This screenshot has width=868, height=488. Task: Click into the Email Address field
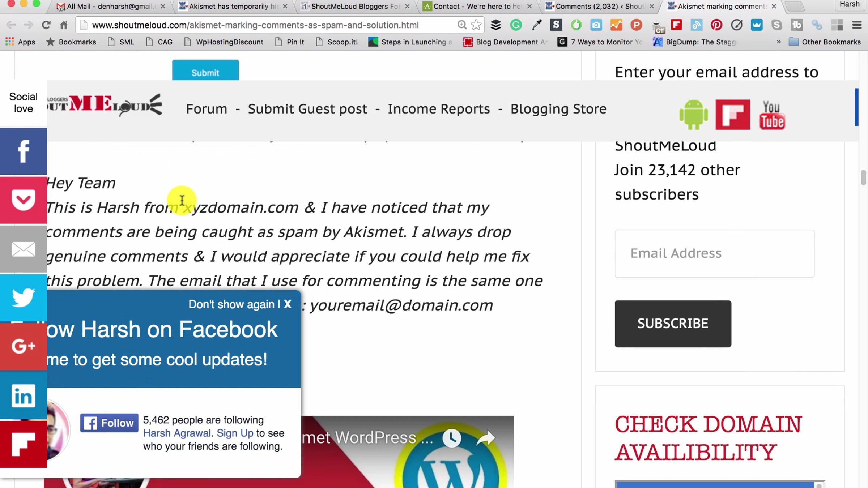coord(714,253)
